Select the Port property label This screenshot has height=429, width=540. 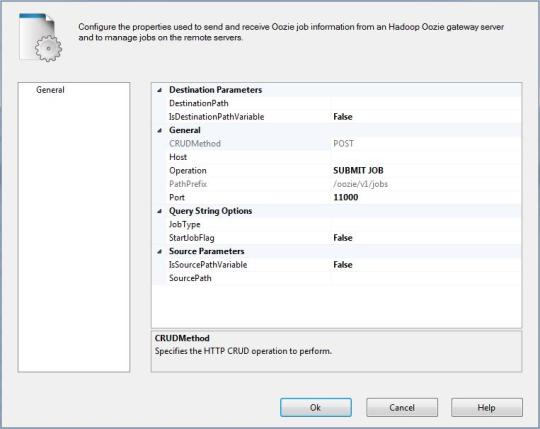(177, 197)
